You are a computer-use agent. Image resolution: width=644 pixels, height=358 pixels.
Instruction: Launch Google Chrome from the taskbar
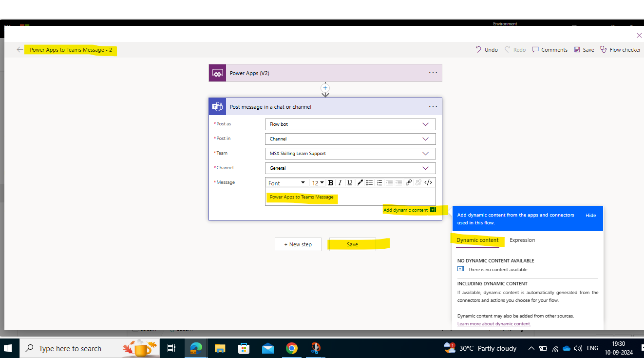292,348
